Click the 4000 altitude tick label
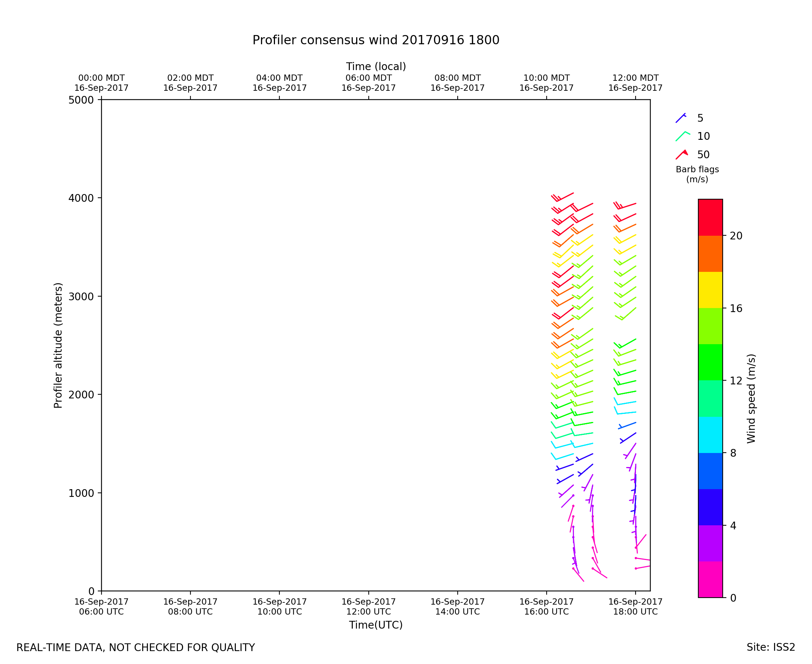 point(81,198)
